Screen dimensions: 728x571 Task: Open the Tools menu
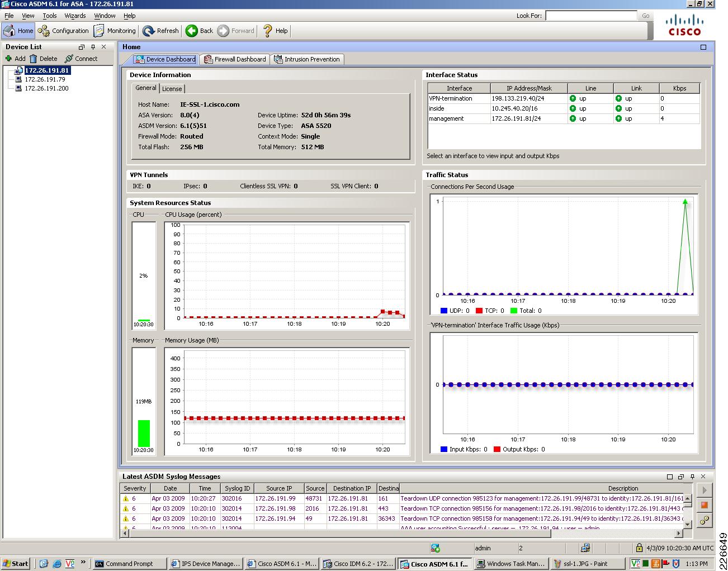[x=50, y=16]
